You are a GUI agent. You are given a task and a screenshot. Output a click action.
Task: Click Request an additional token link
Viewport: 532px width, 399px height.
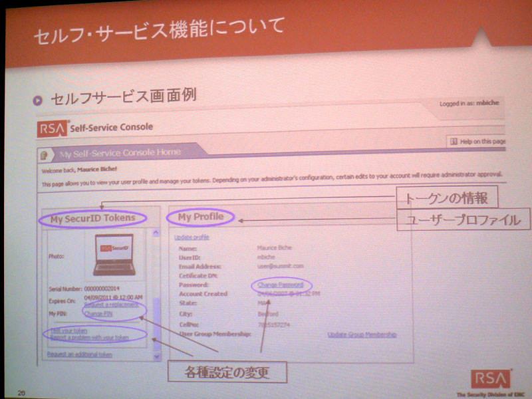(x=79, y=354)
